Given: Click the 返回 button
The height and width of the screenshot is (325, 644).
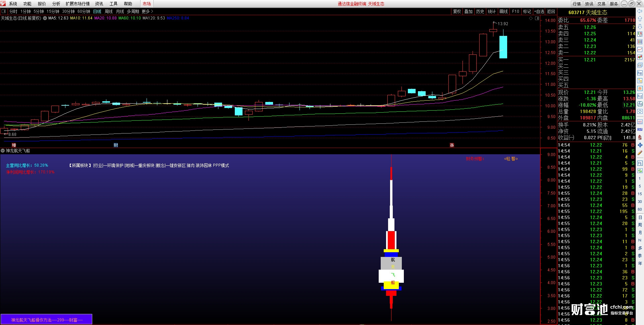Looking at the screenshot, I should pyautogui.click(x=551, y=11).
